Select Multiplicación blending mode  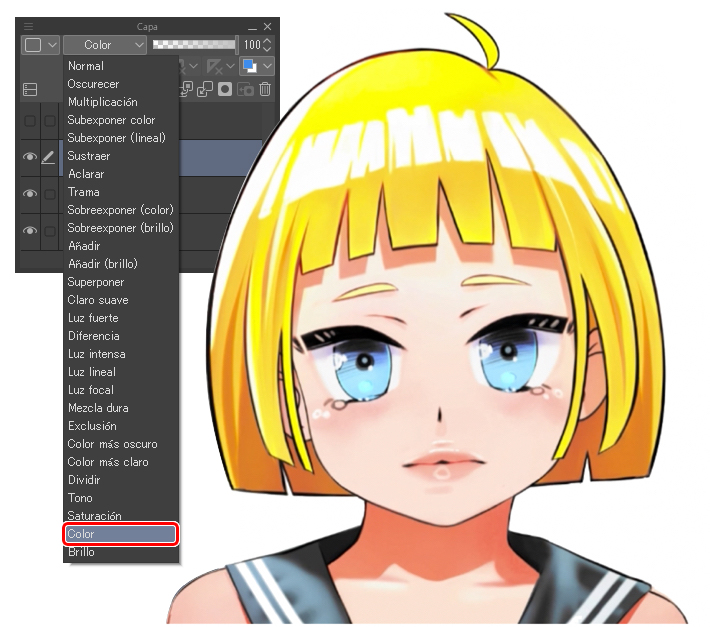pos(103,102)
